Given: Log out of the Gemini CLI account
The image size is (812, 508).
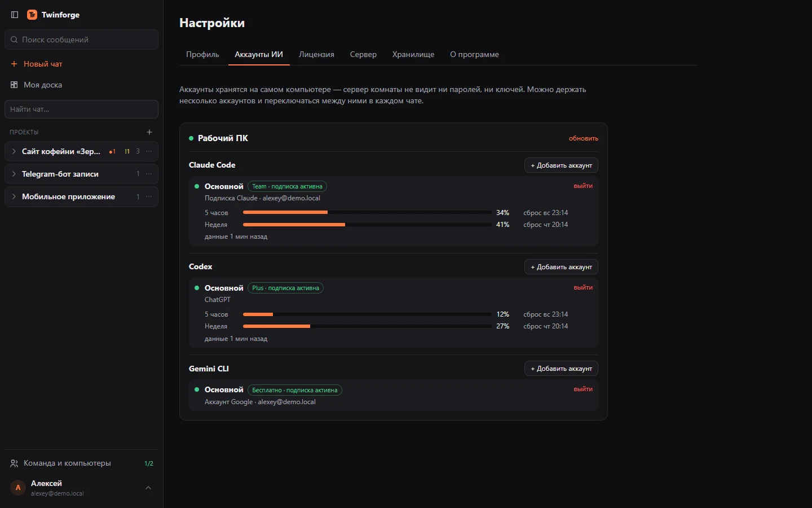Looking at the screenshot, I should [583, 389].
